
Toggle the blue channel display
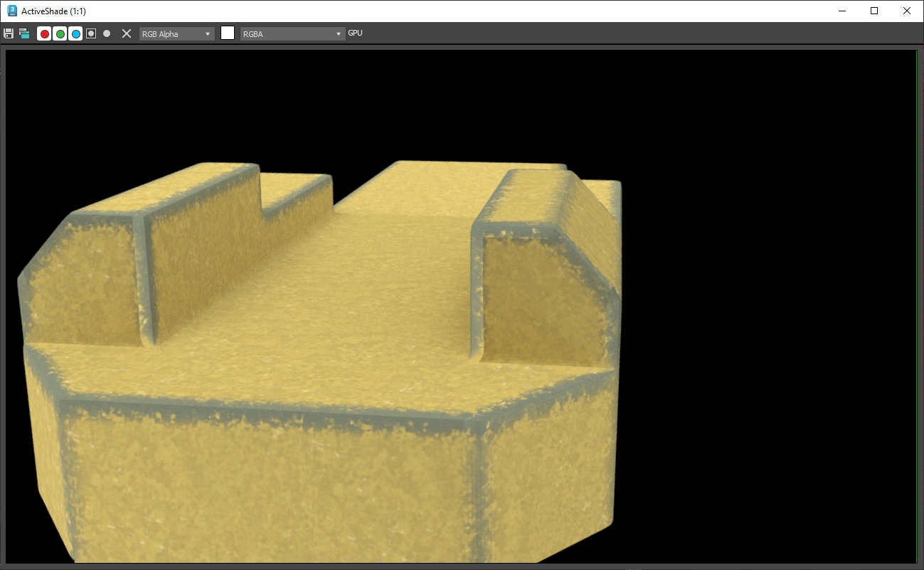(x=75, y=33)
